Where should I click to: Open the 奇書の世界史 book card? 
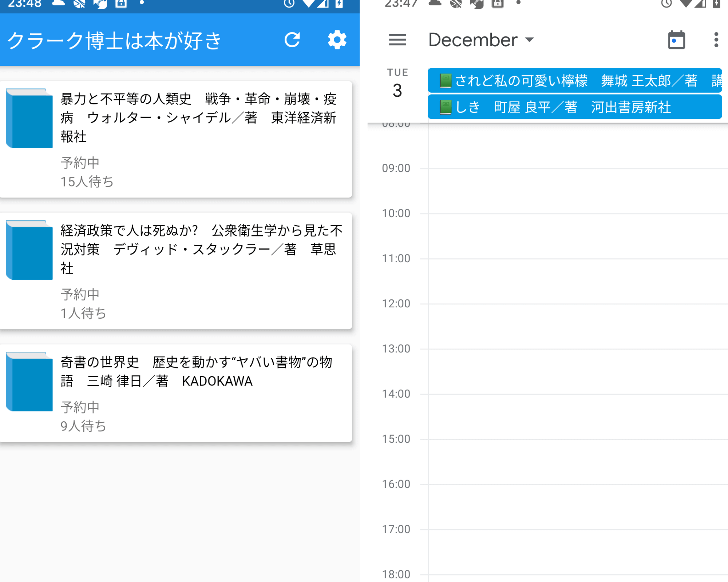coord(176,393)
